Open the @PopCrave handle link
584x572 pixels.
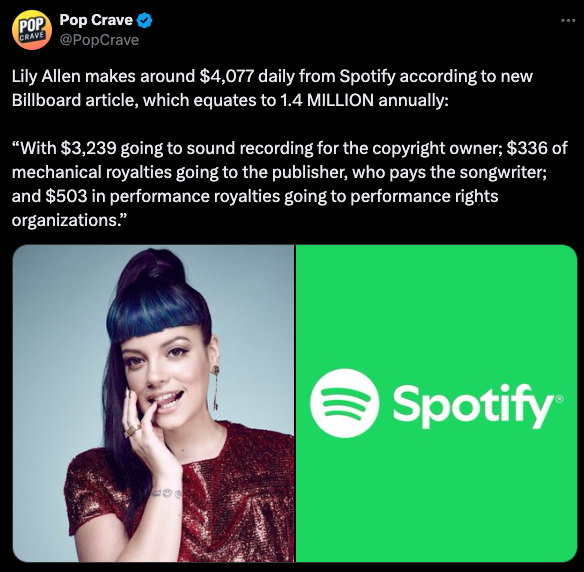99,40
